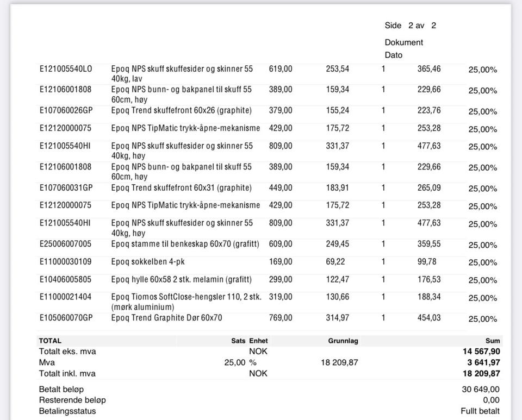522x420 pixels.
Task: Click net amount 265,09
Action: 429,187
